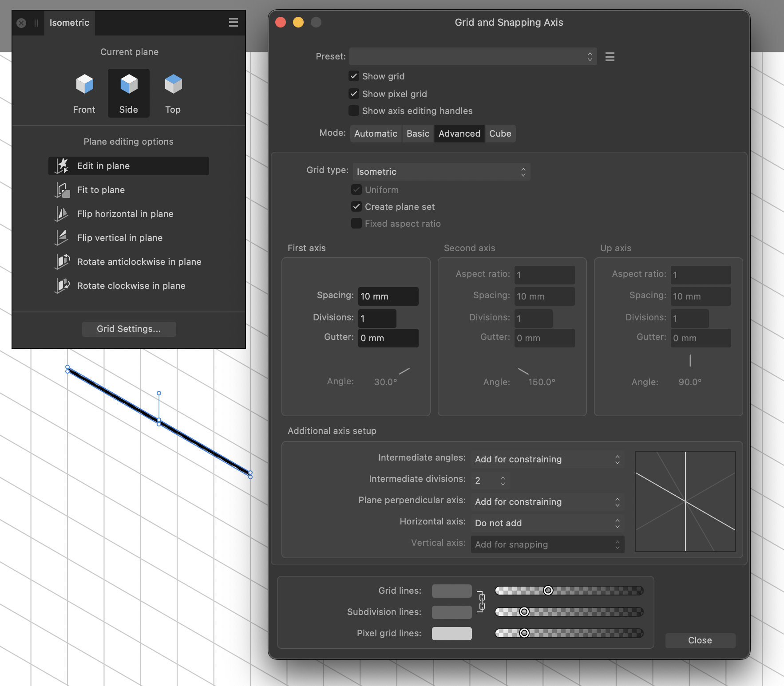Toggle Create plane set checkbox
The image size is (784, 686).
(x=356, y=206)
